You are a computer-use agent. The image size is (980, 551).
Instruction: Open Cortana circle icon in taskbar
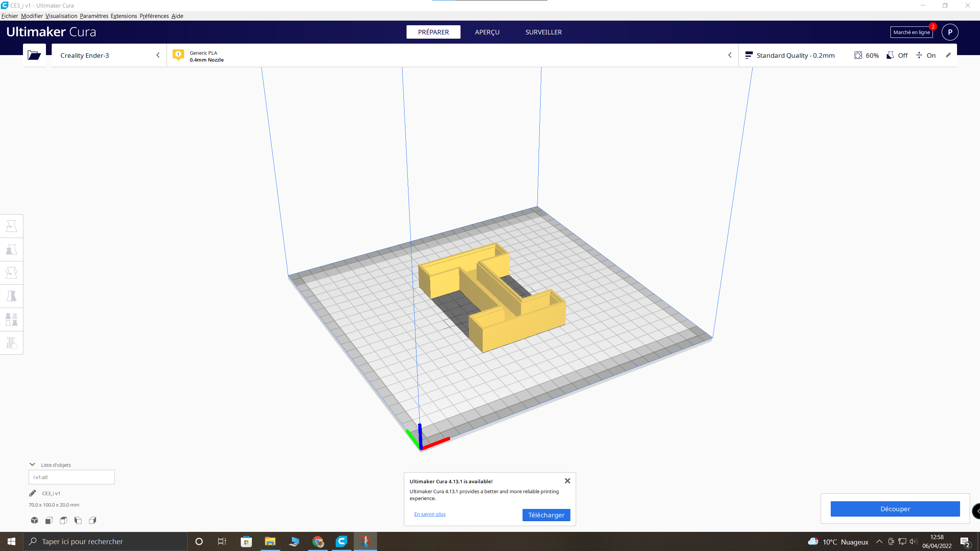199,541
